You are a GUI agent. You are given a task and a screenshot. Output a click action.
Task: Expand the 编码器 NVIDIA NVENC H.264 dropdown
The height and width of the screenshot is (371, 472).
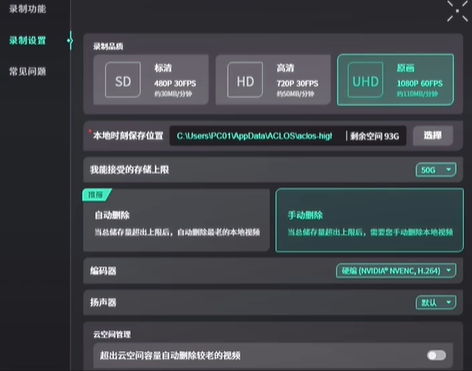click(396, 271)
